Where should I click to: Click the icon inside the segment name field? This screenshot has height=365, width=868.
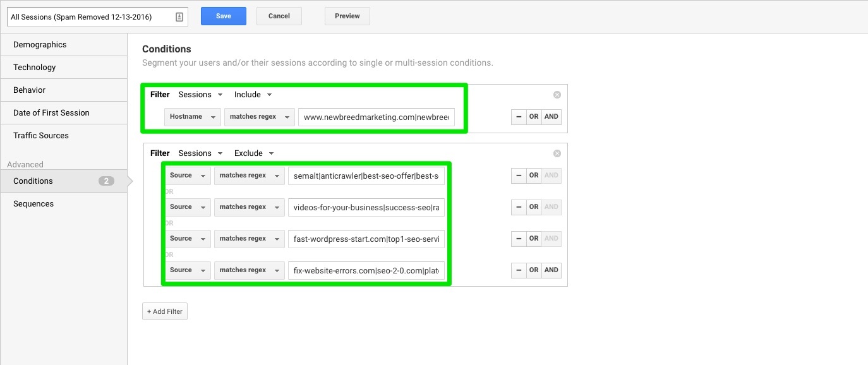point(179,17)
